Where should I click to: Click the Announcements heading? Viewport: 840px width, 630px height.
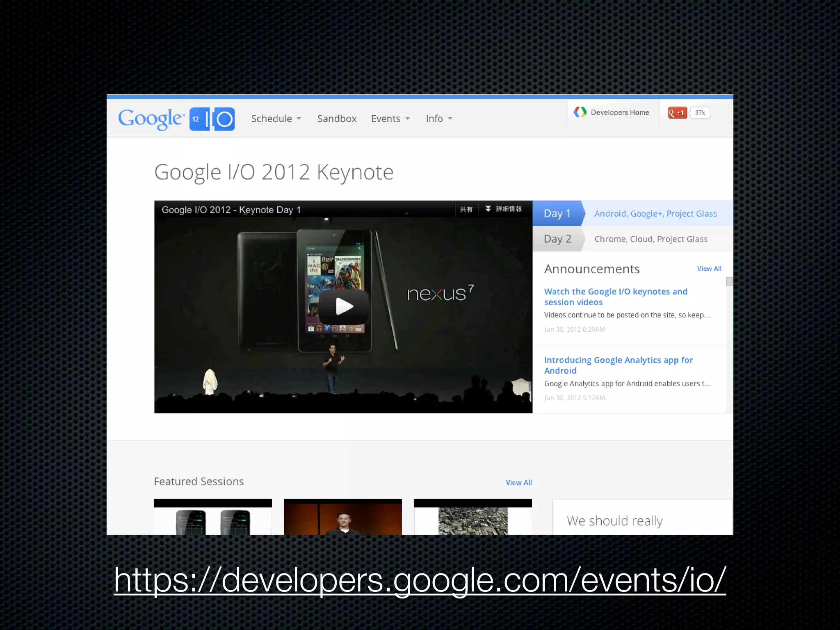coord(592,269)
